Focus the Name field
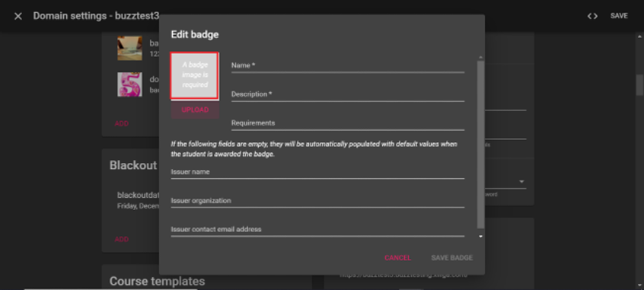Screen dimensions: 644x290 pos(348,66)
